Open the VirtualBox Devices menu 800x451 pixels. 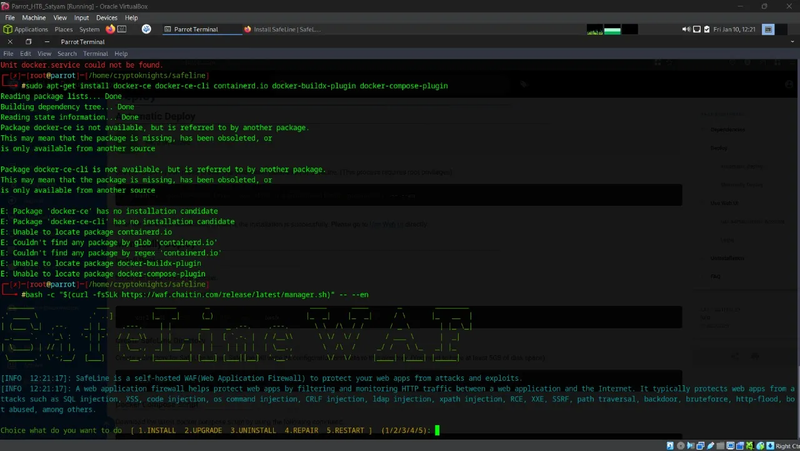(107, 17)
